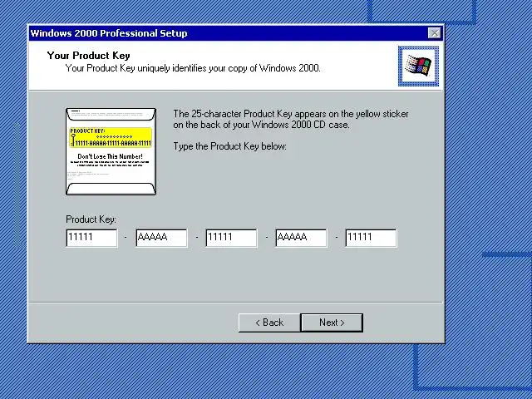Click the "Your Product Key" heading
The image size is (532, 399).
(x=89, y=56)
